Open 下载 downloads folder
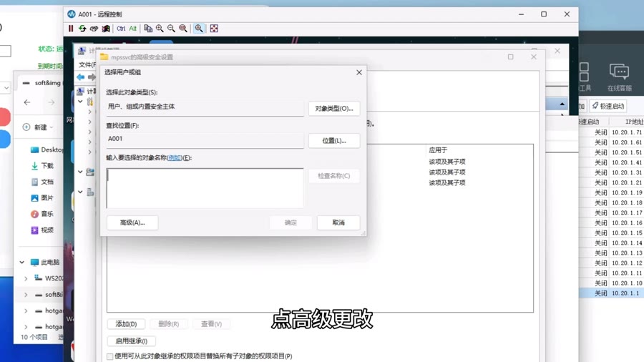 (42, 166)
